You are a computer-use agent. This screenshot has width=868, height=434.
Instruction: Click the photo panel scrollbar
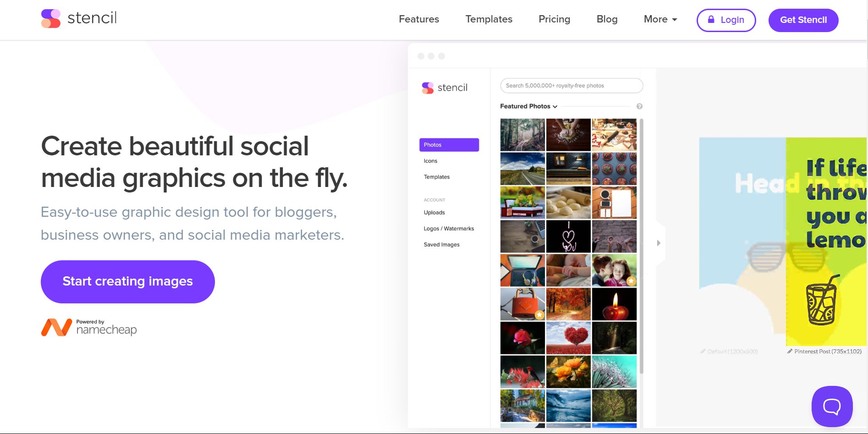[642, 246]
